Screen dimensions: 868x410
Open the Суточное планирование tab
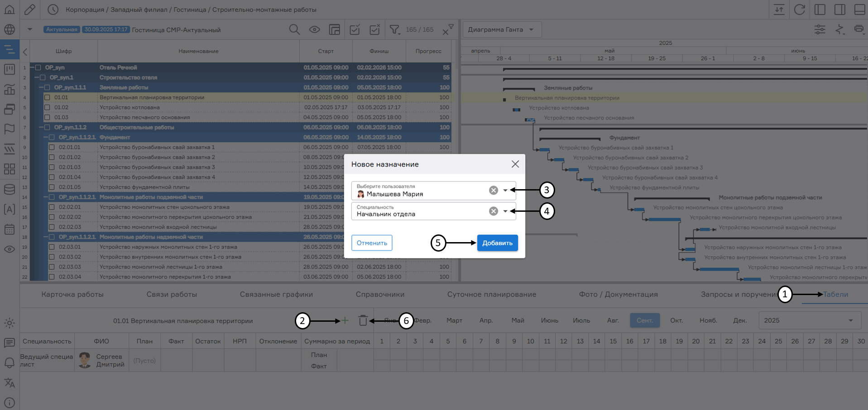491,294
